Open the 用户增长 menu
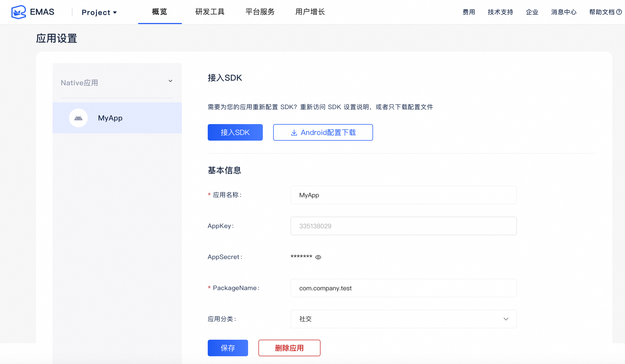The image size is (625, 364). coord(310,12)
